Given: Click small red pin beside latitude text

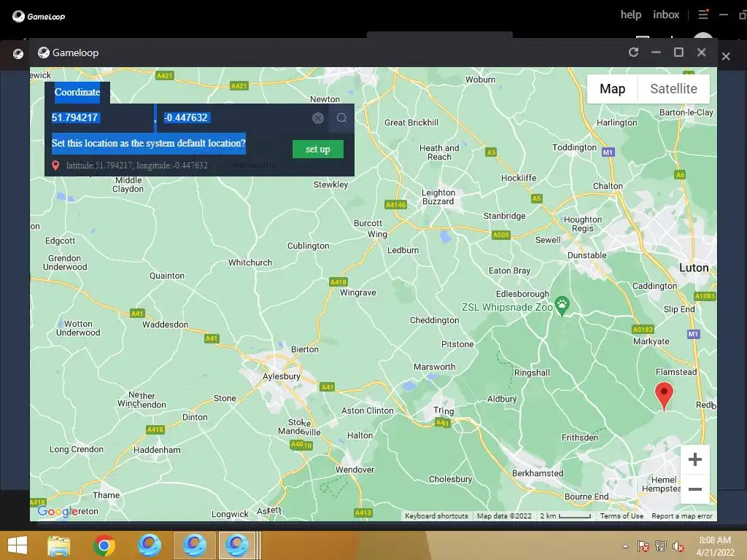Looking at the screenshot, I should [x=55, y=166].
